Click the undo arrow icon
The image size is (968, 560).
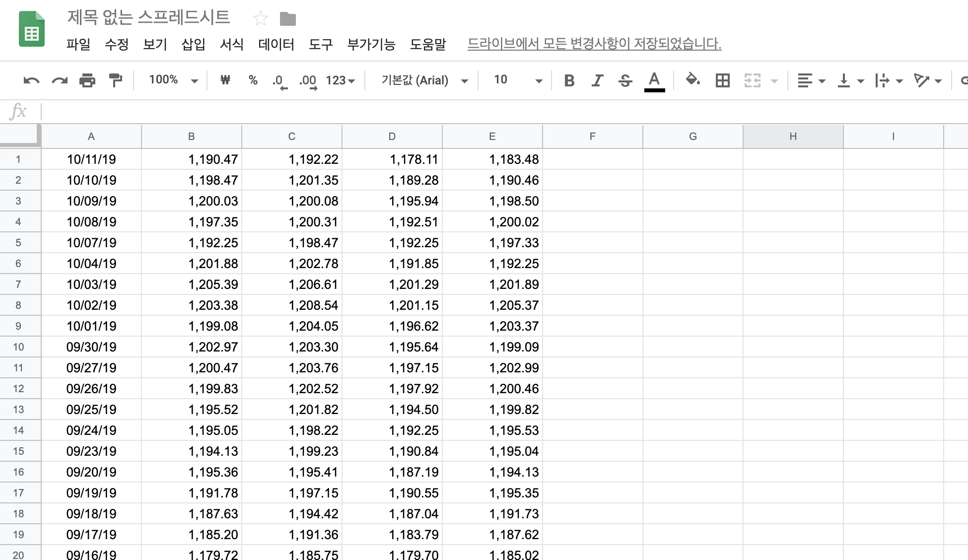tap(31, 80)
